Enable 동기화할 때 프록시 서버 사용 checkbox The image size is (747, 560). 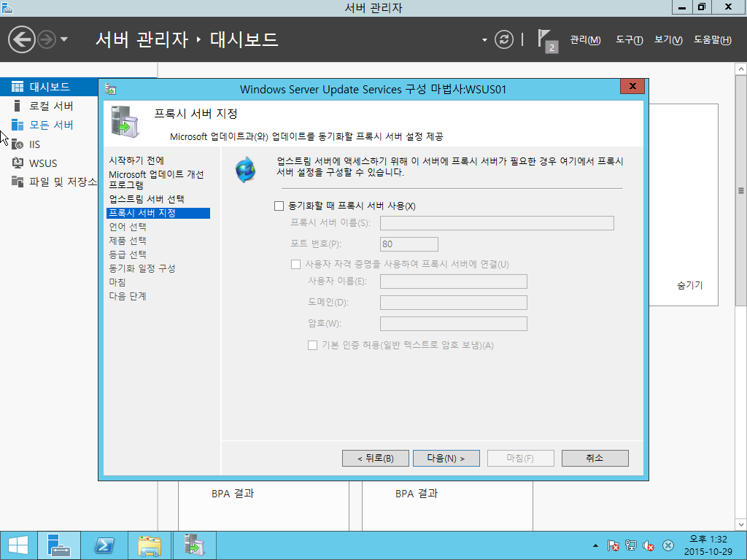279,206
